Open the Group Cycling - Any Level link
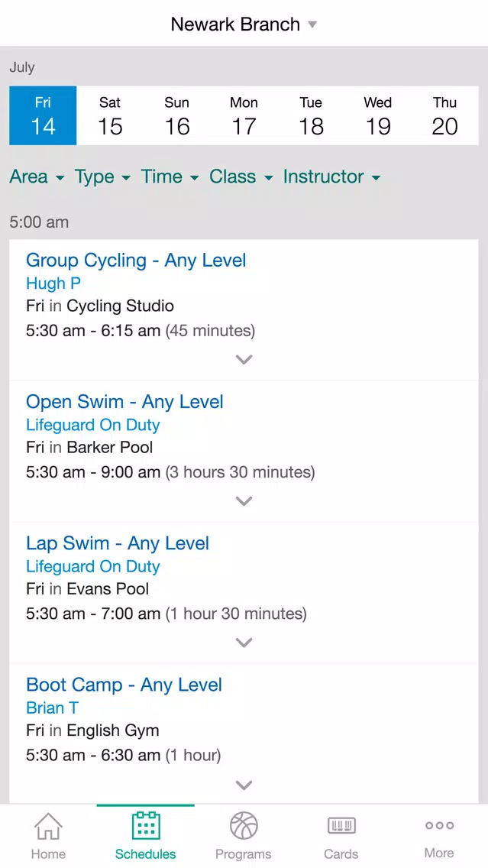Viewport: 488px width, 868px height. [136, 261]
